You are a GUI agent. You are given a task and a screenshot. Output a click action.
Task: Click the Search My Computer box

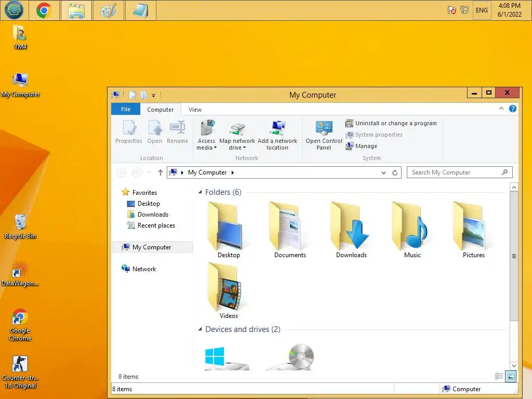tap(460, 172)
